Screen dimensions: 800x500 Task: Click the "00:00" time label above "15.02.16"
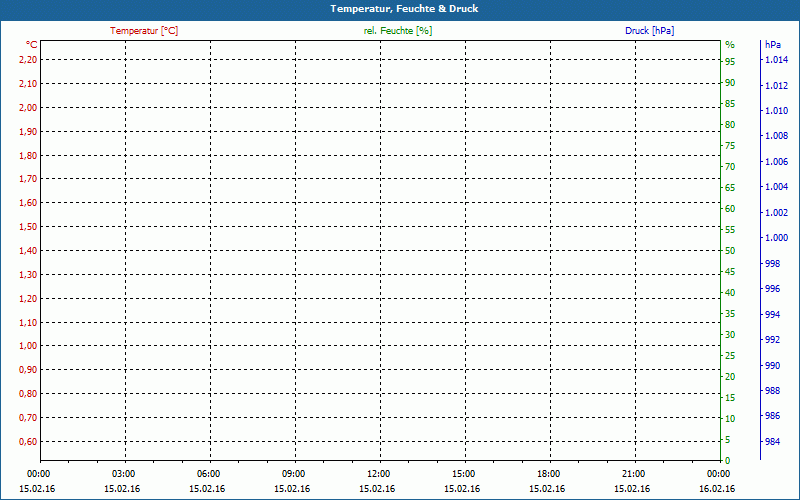click(x=39, y=474)
